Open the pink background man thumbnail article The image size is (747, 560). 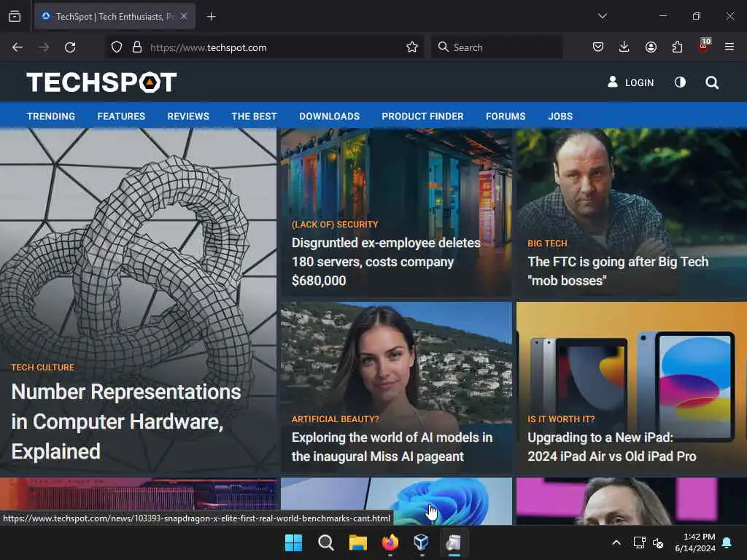pos(631,501)
